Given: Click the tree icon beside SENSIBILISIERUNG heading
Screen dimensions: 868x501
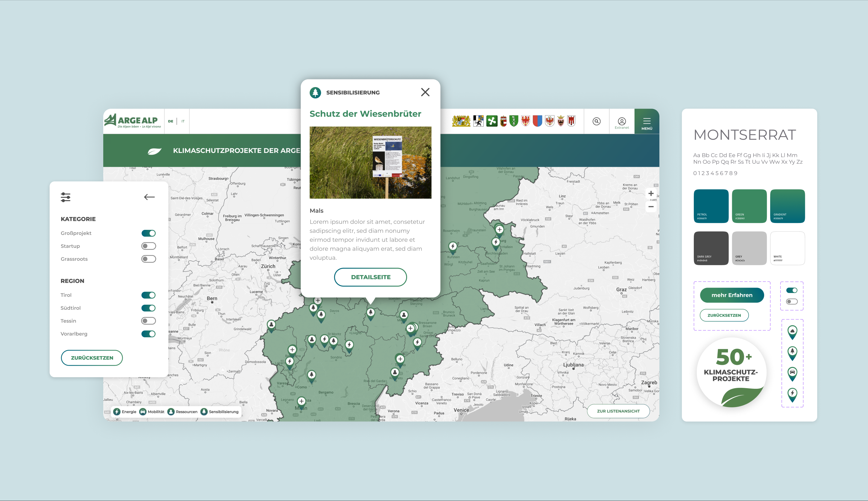Looking at the screenshot, I should click(315, 92).
